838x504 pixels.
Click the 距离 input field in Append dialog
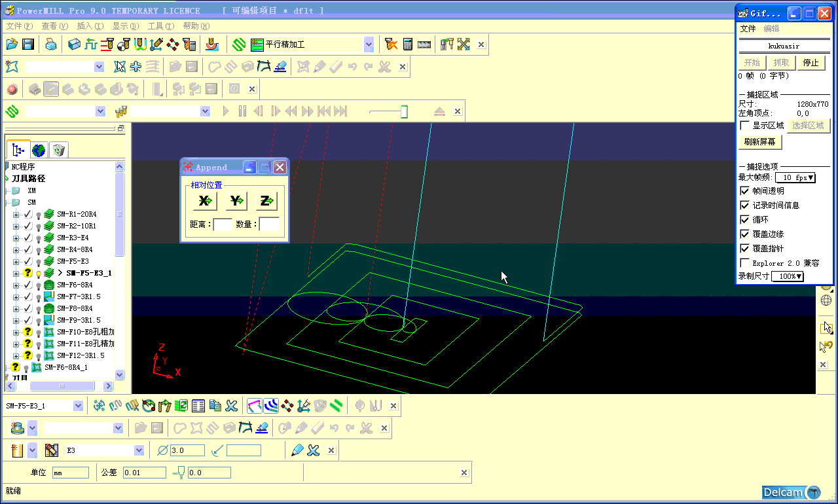pyautogui.click(x=223, y=225)
